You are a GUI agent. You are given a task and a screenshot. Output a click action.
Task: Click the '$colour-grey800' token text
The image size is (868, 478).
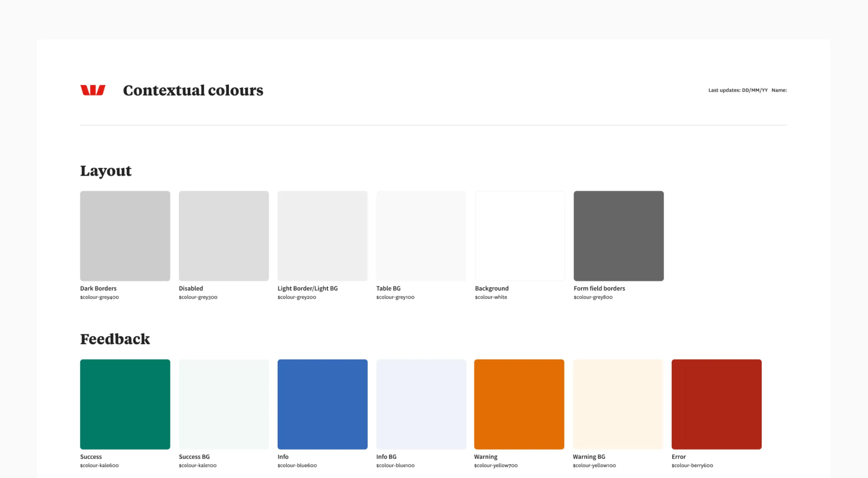[593, 297]
